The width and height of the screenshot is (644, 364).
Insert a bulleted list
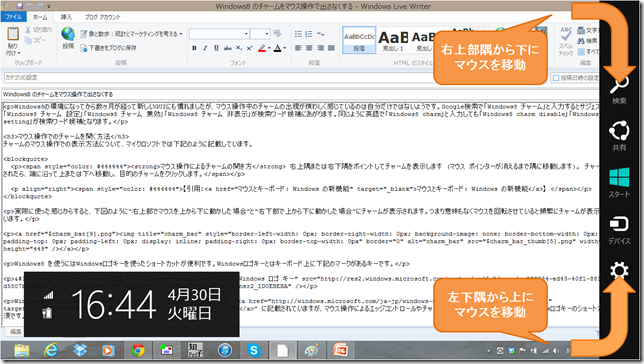(298, 34)
